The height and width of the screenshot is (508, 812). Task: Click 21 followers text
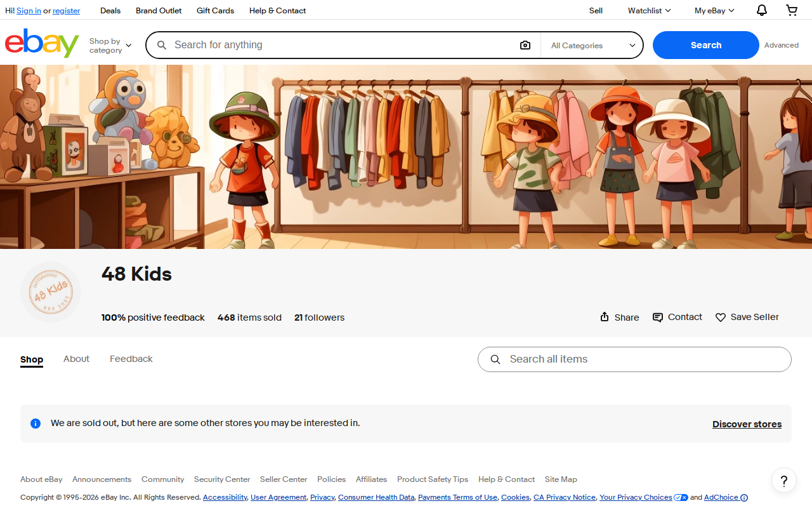319,317
